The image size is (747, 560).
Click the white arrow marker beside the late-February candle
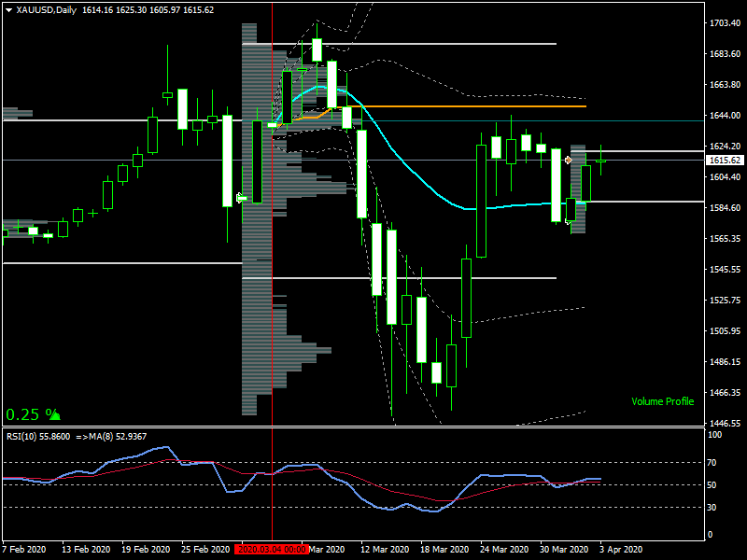pos(240,197)
